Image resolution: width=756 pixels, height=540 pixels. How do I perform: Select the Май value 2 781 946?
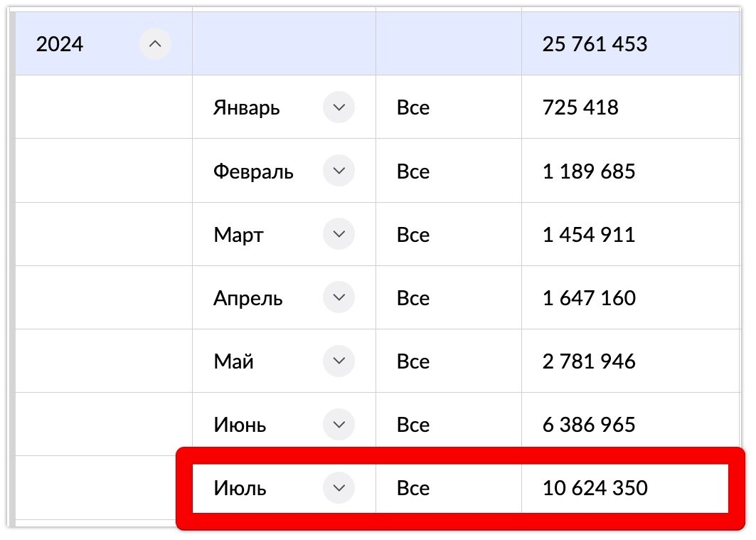pyautogui.click(x=589, y=361)
